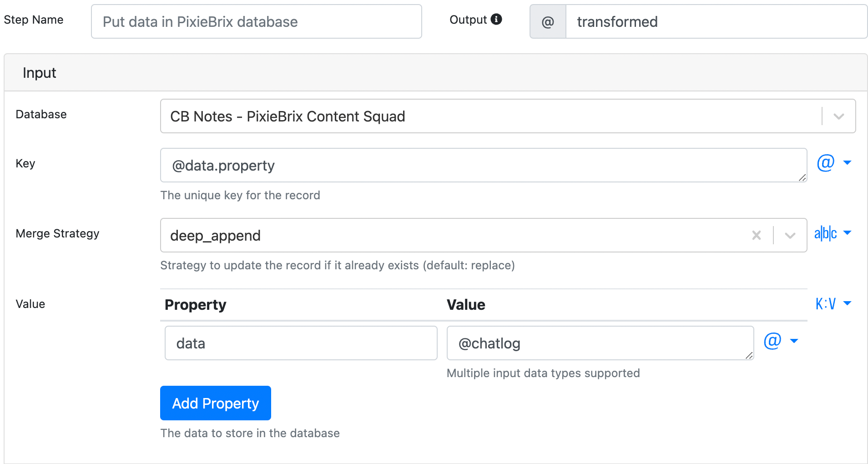868x464 pixels.
Task: Expand the Database dropdown chevron
Action: click(838, 116)
